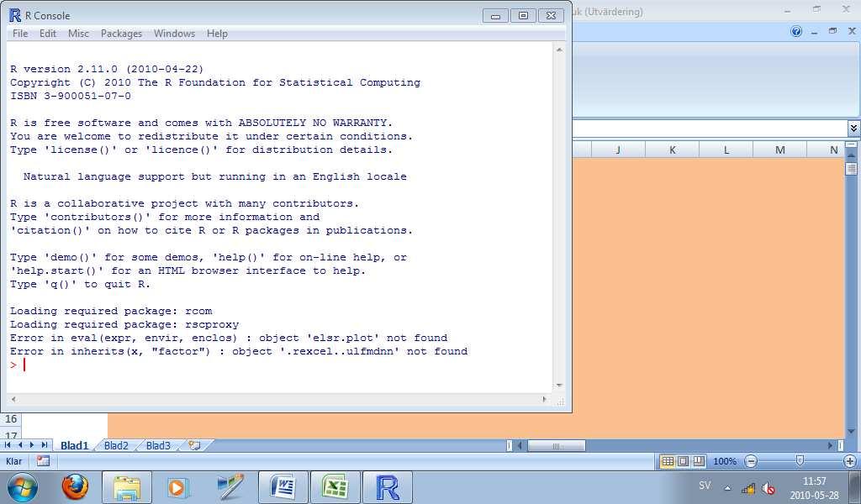
Task: Open Windows Explorer from the taskbar
Action: tap(127, 487)
